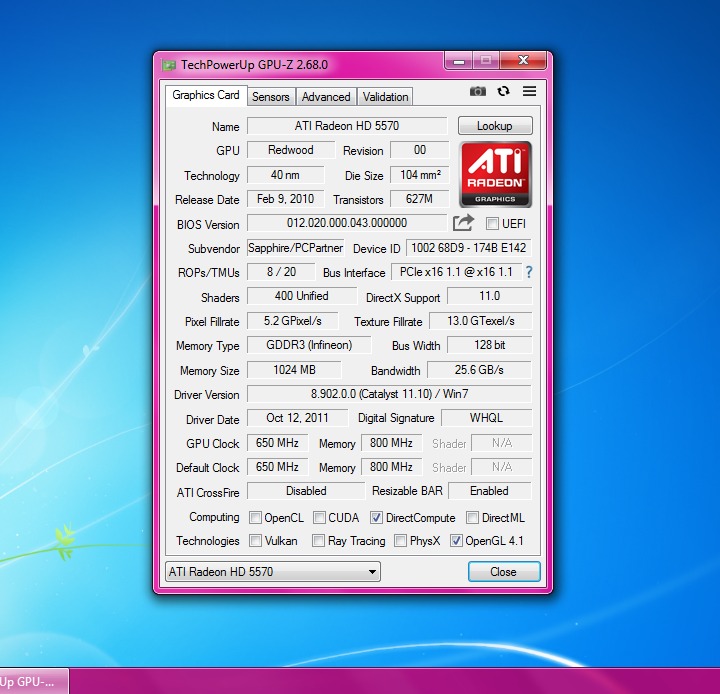Click the Digital Signature value 'WHQL'

486,418
